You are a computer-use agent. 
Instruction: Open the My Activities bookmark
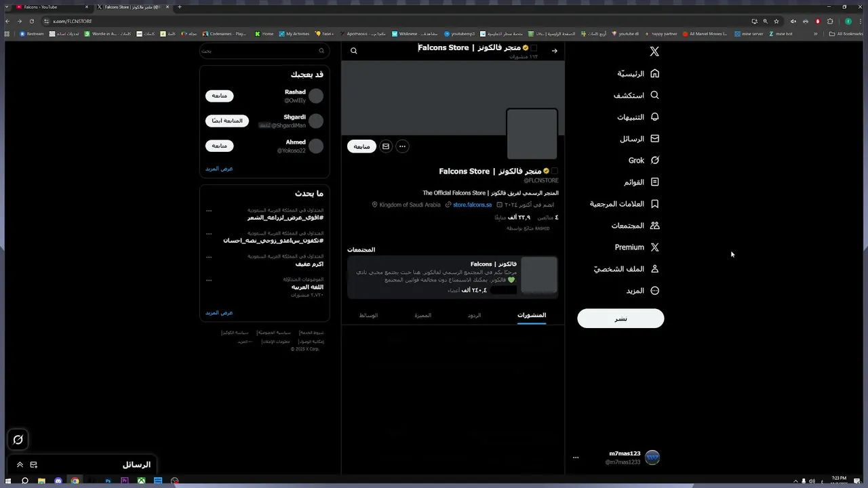[294, 33]
